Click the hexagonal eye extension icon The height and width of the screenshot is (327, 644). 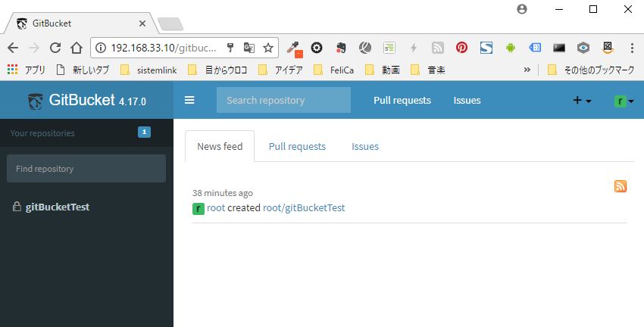pos(583,48)
